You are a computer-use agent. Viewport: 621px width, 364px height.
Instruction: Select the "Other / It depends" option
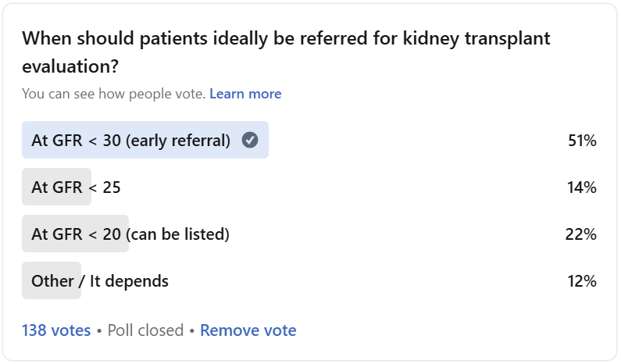pyautogui.click(x=99, y=280)
